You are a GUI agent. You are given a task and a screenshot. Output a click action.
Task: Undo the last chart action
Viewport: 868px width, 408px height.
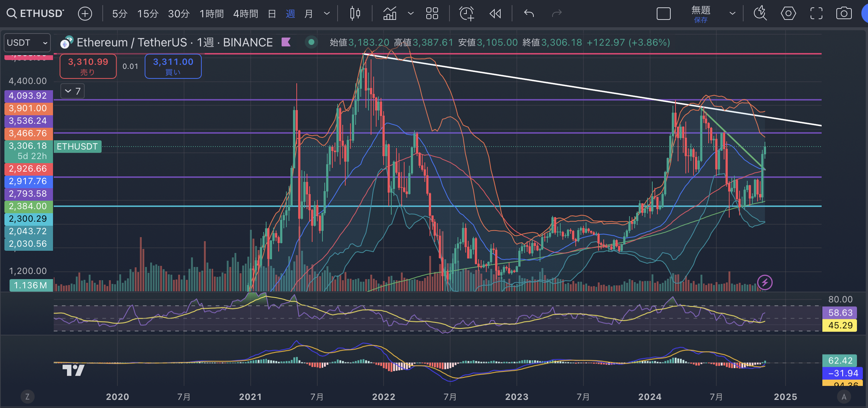[529, 14]
